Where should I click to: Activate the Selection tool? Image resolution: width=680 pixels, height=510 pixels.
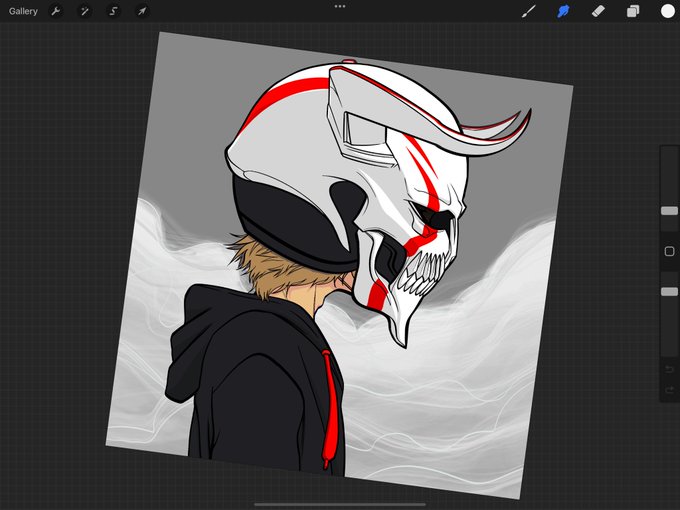[x=113, y=11]
